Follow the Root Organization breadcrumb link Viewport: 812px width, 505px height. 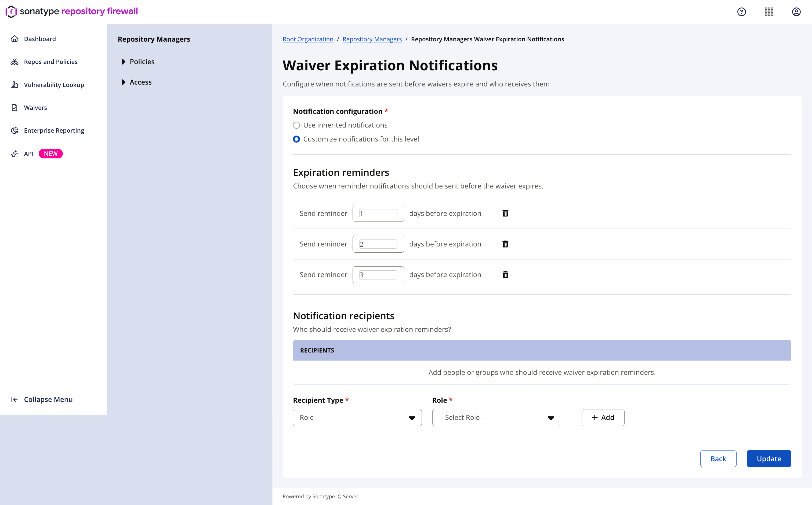coord(308,39)
